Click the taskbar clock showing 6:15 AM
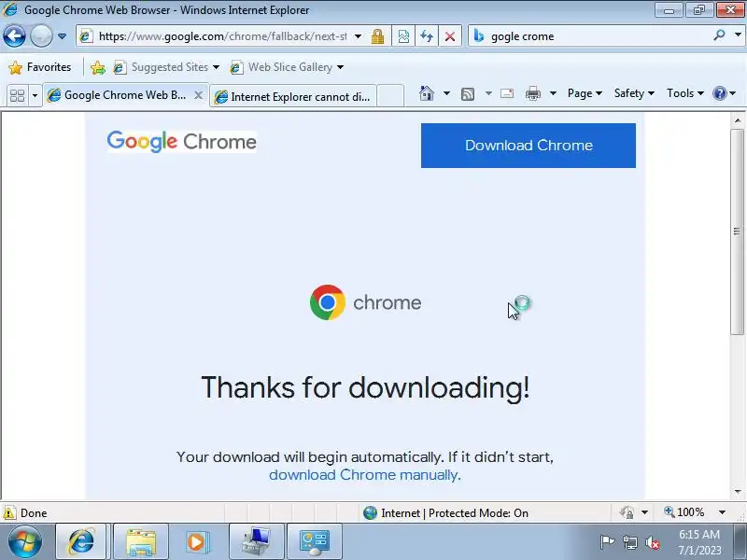The height and width of the screenshot is (560, 747). (x=699, y=542)
